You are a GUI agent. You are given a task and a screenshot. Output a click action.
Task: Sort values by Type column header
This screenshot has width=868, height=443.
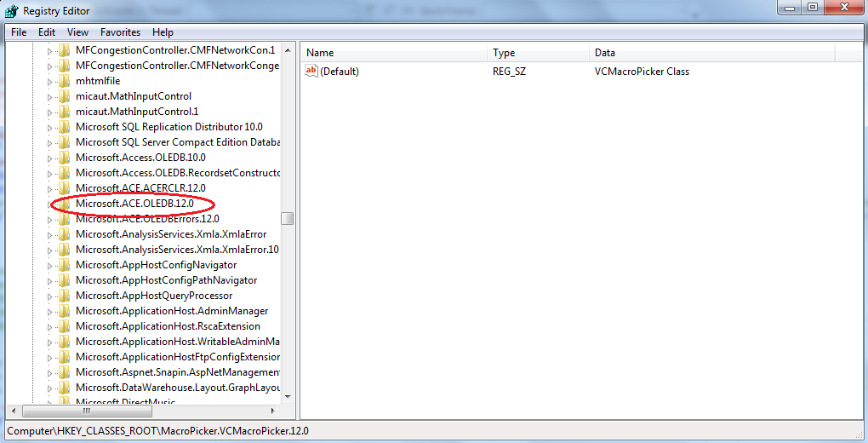point(539,53)
